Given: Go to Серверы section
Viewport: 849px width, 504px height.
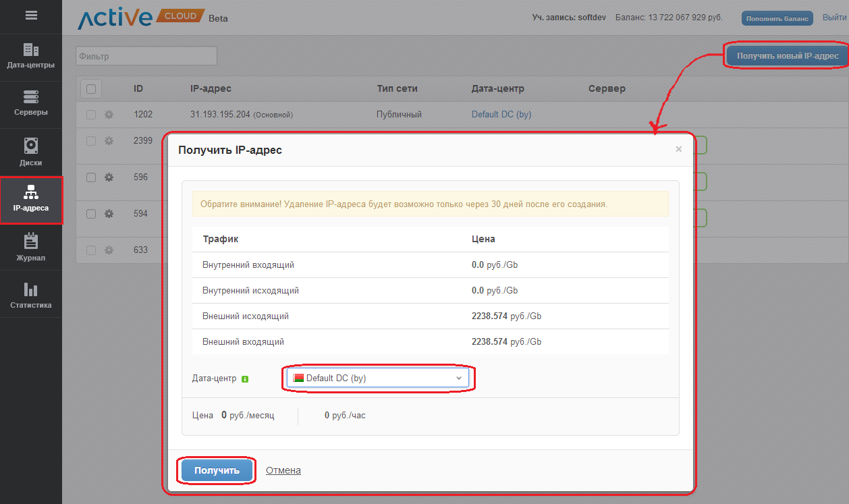Looking at the screenshot, I should tap(31, 104).
